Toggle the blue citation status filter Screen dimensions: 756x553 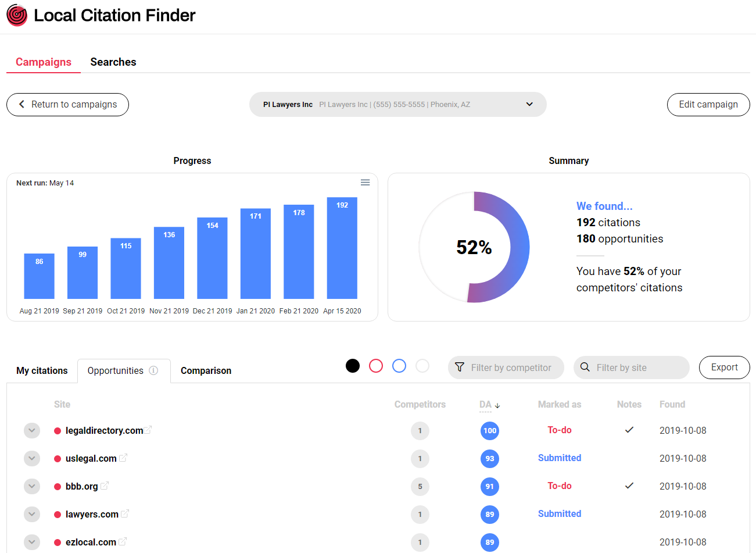399,365
